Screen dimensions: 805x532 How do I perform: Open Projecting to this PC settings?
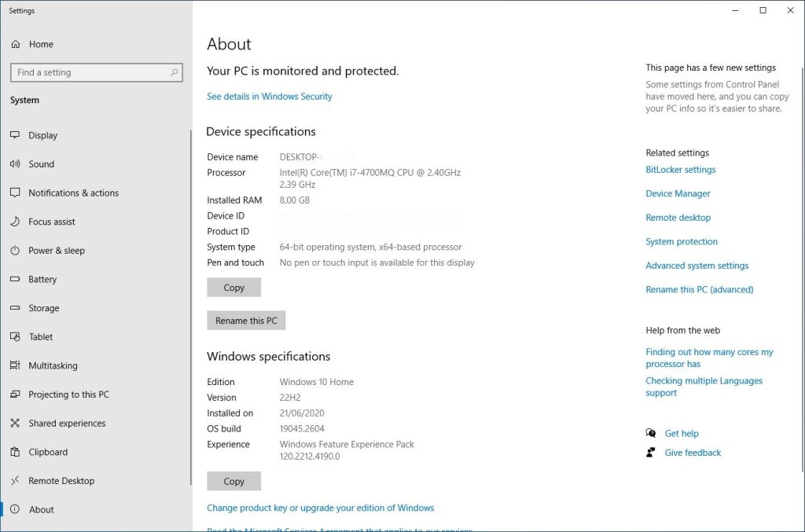tap(95, 394)
